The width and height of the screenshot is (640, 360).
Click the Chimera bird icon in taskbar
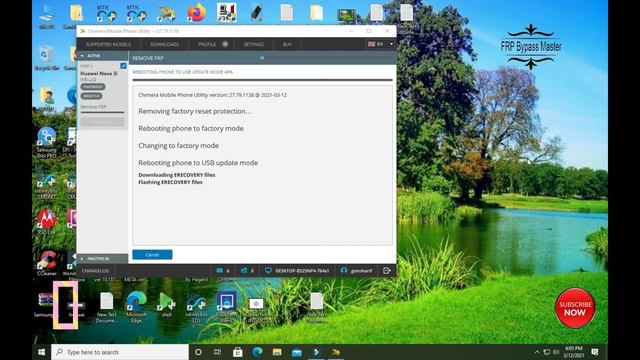point(336,352)
